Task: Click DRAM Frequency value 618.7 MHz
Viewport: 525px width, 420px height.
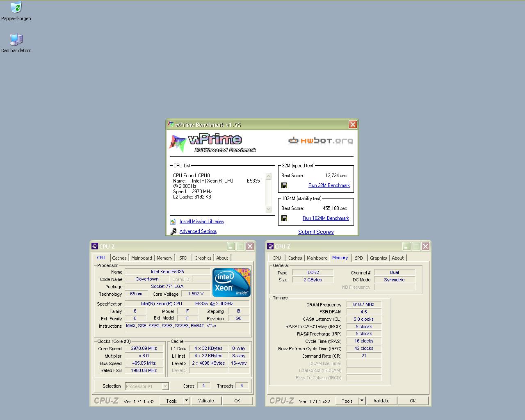Action: 364,304
